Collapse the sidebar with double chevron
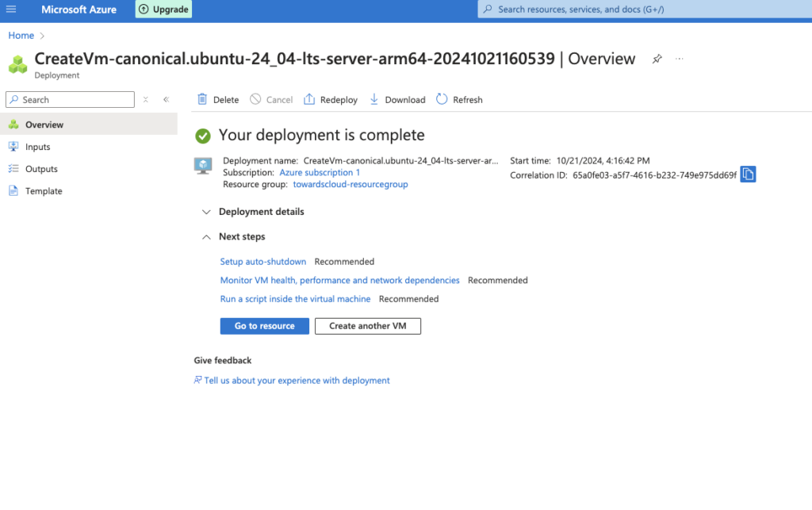 [x=167, y=99]
